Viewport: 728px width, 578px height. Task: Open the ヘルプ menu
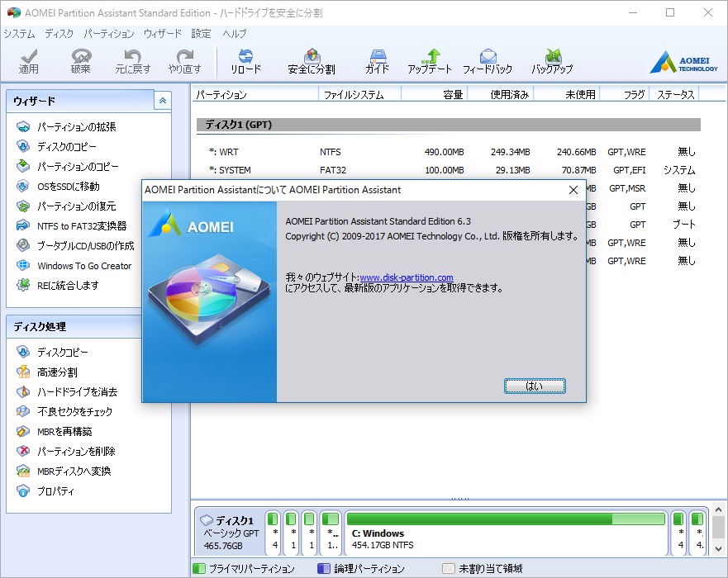pos(234,34)
